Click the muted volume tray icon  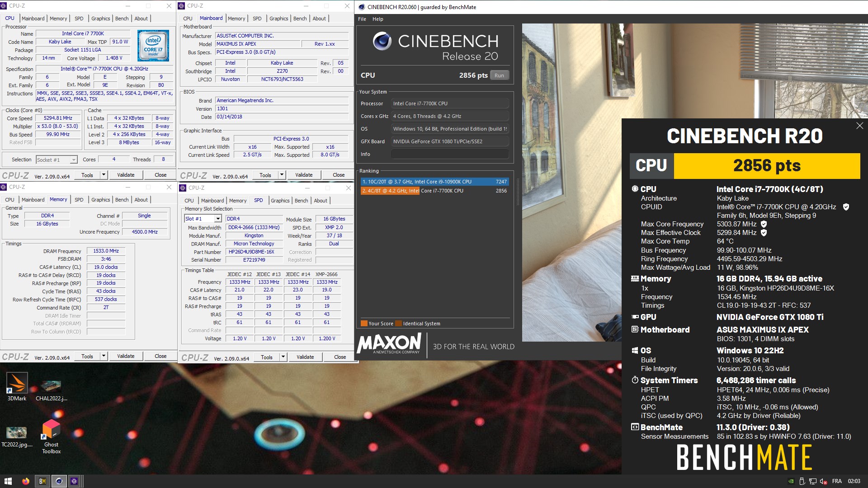click(823, 482)
